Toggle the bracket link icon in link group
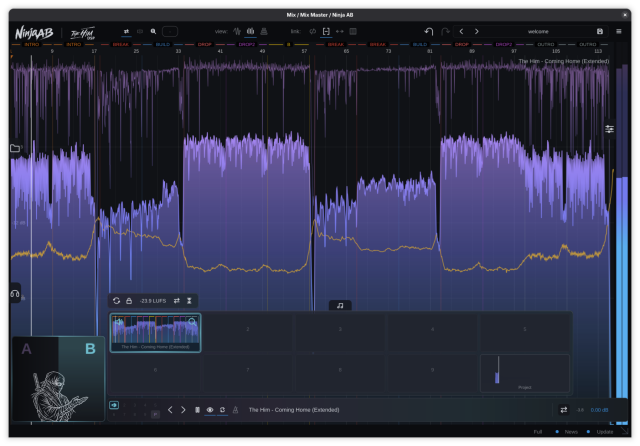Image resolution: width=640 pixels, height=446 pixels. coord(326,31)
